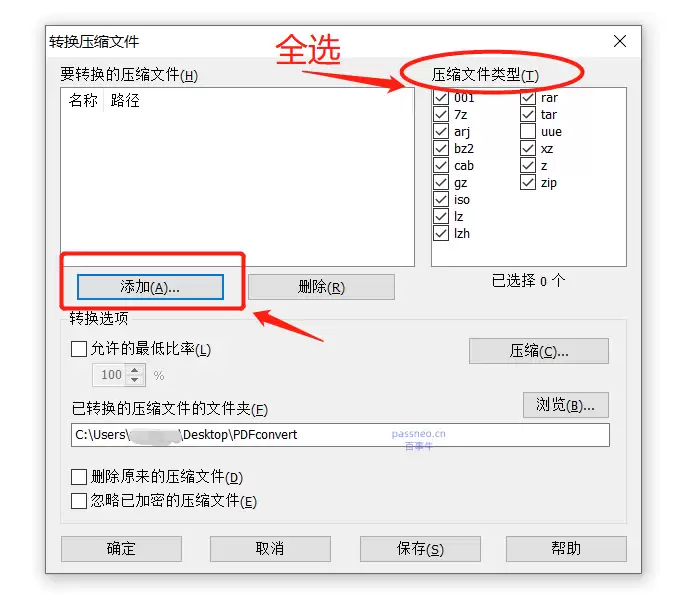Click the 保存(S) button
This screenshot has width=686, height=604.
click(x=420, y=548)
